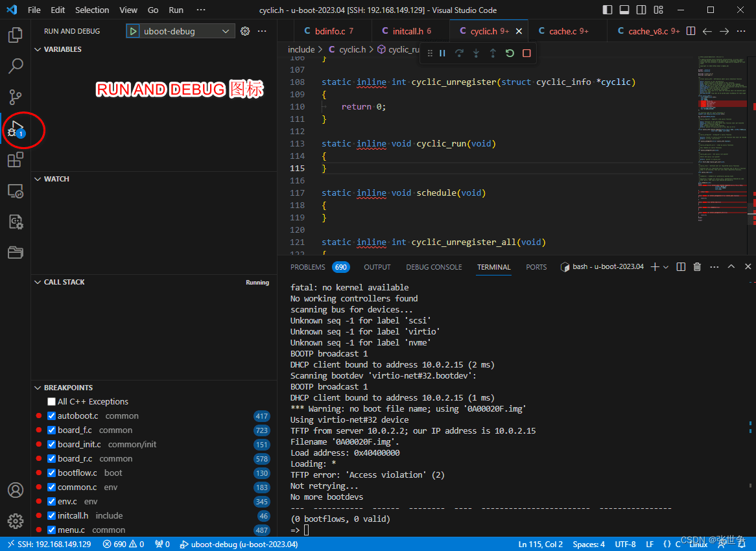Open the Explorer view in activity bar
The height and width of the screenshot is (551, 756).
tap(16, 35)
